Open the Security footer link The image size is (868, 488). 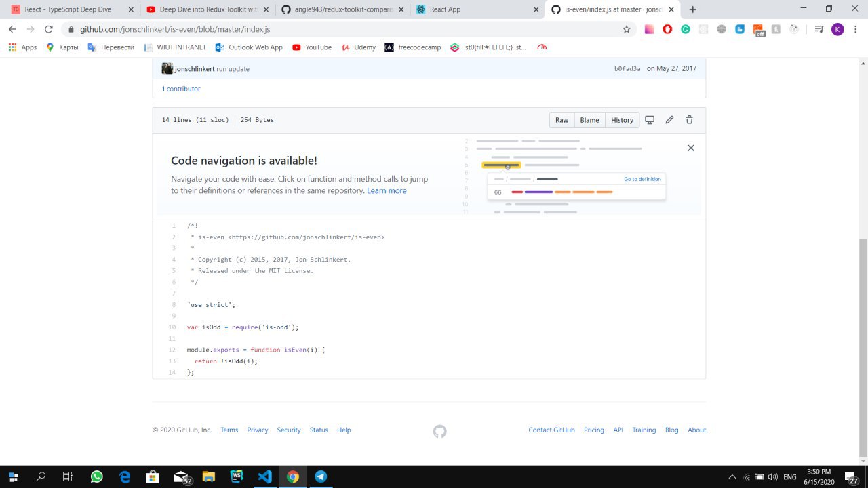(289, 430)
